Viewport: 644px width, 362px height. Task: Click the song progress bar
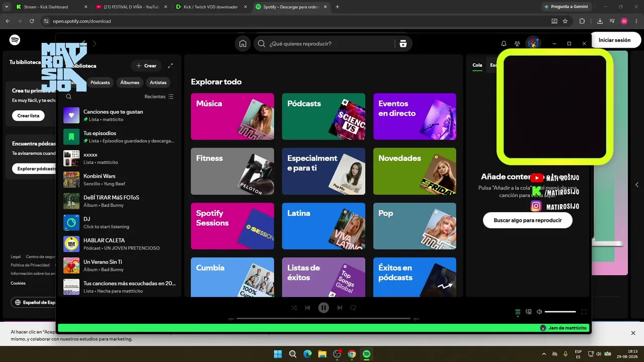(x=324, y=318)
